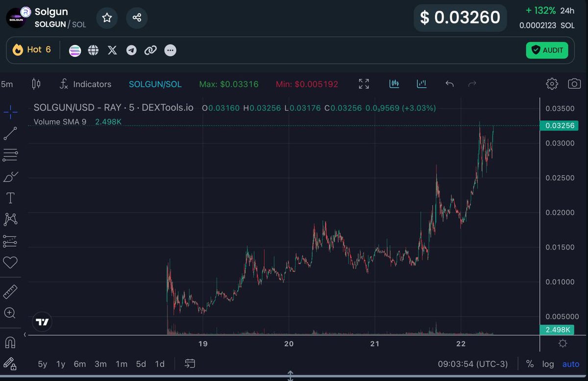This screenshot has width=588, height=381.
Task: Click the fullscreen expand icon
Action: [364, 84]
